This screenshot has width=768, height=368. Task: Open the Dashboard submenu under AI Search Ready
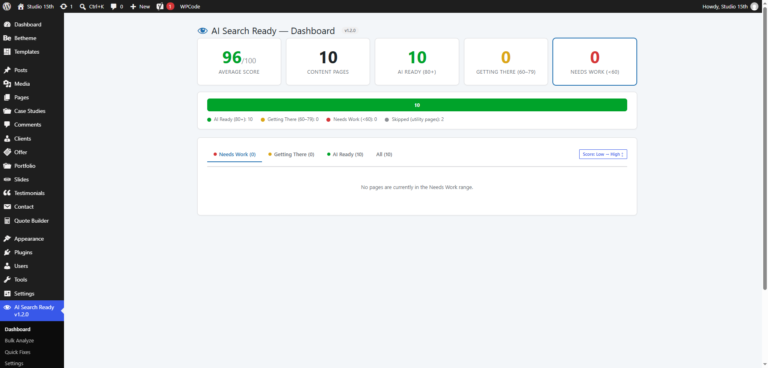point(18,329)
